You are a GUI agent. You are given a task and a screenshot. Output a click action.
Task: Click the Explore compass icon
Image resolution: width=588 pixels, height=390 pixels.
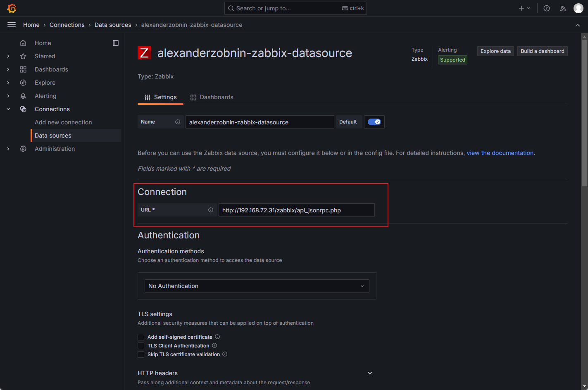coord(23,83)
